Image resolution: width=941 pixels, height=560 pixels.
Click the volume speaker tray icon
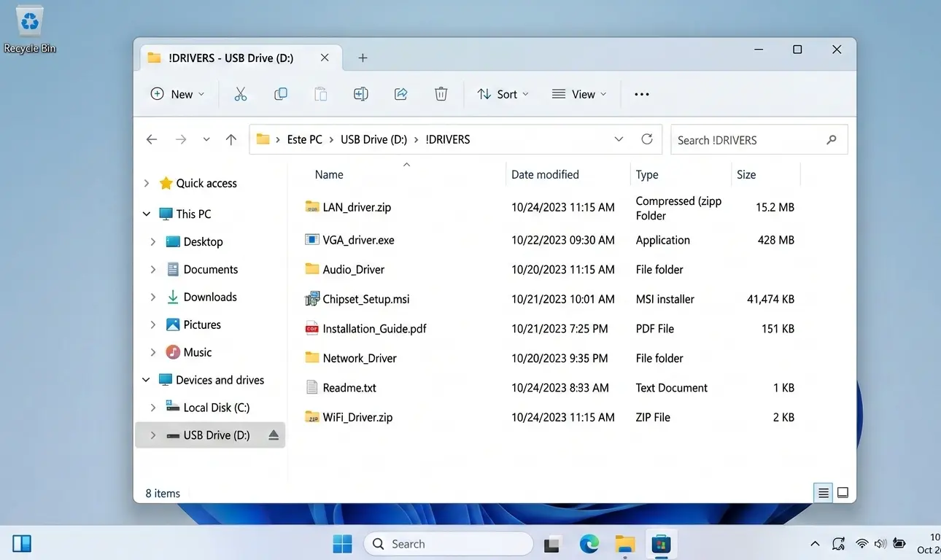point(880,544)
